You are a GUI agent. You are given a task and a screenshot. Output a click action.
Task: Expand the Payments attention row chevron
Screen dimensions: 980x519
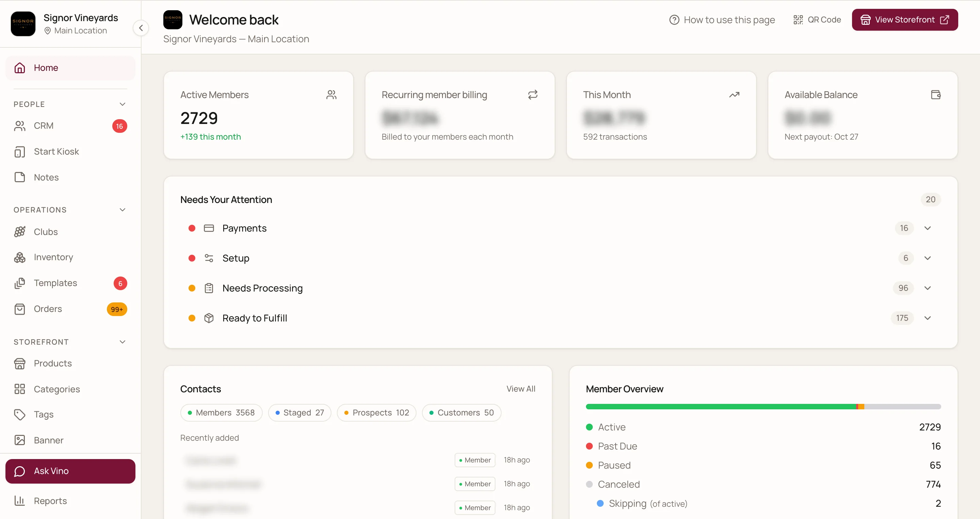[x=928, y=228]
